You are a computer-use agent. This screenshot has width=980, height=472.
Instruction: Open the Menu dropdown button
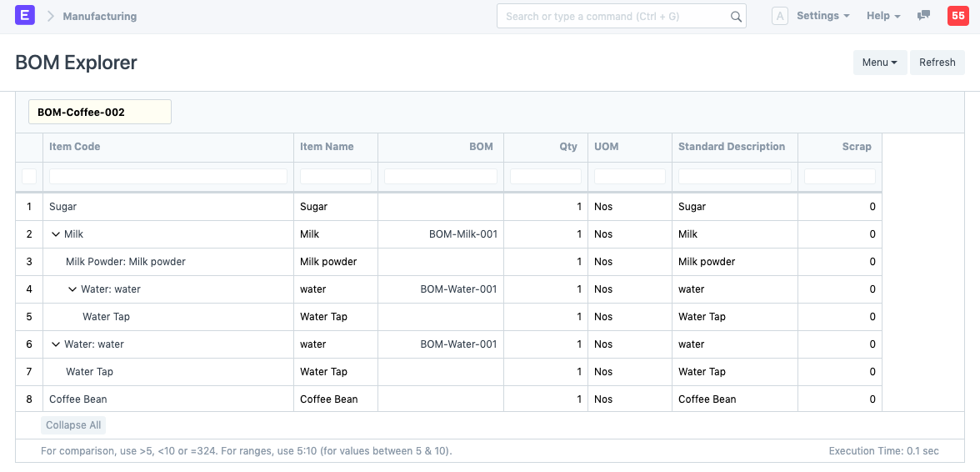pyautogui.click(x=879, y=63)
